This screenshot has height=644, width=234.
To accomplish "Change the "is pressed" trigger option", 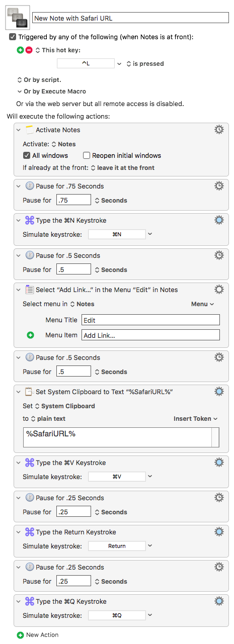I will 145,64.
